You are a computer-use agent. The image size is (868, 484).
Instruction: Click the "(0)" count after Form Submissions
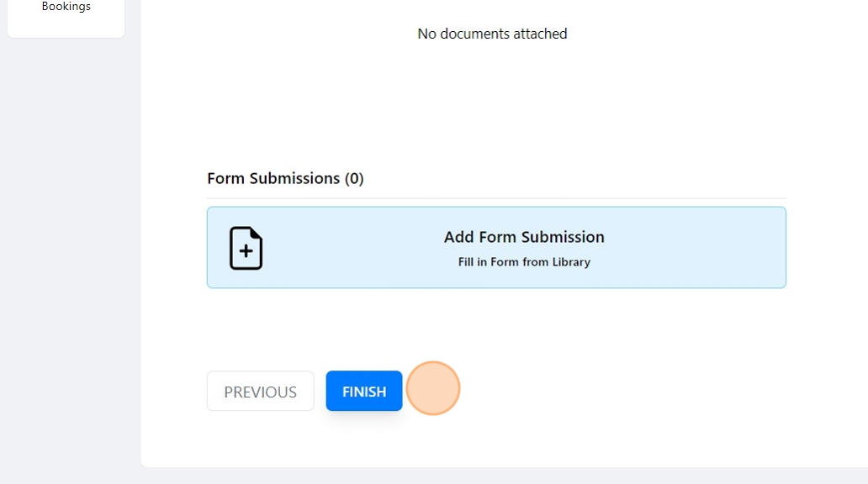354,178
